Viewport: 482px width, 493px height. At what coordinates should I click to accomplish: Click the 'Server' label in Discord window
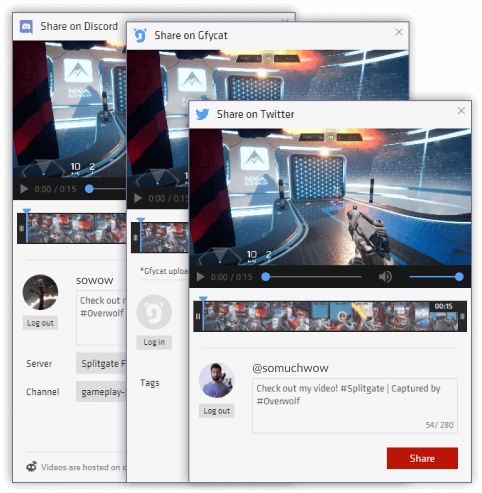click(x=39, y=363)
